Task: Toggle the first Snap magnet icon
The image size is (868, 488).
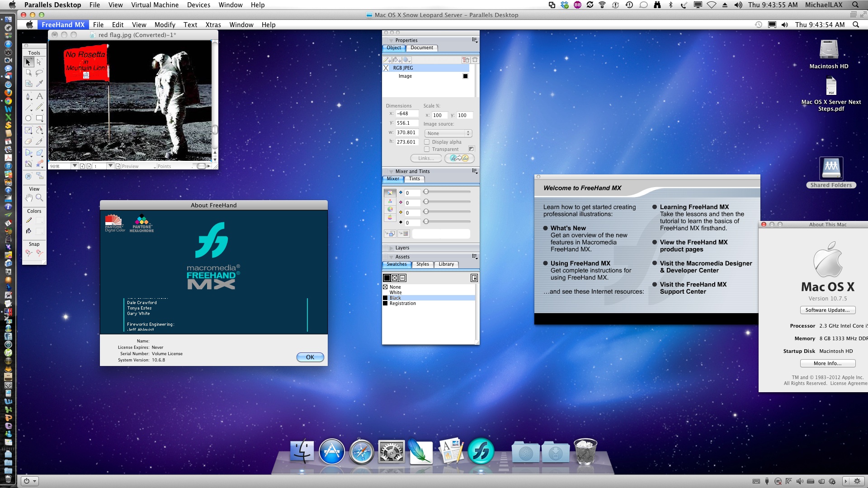Action: coord(29,253)
